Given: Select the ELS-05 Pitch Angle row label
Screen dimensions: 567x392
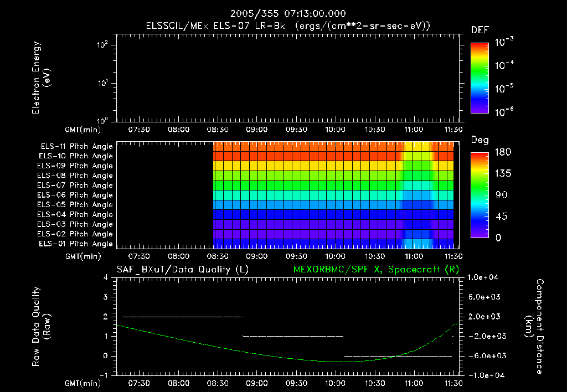Looking at the screenshot, I should (75, 205).
